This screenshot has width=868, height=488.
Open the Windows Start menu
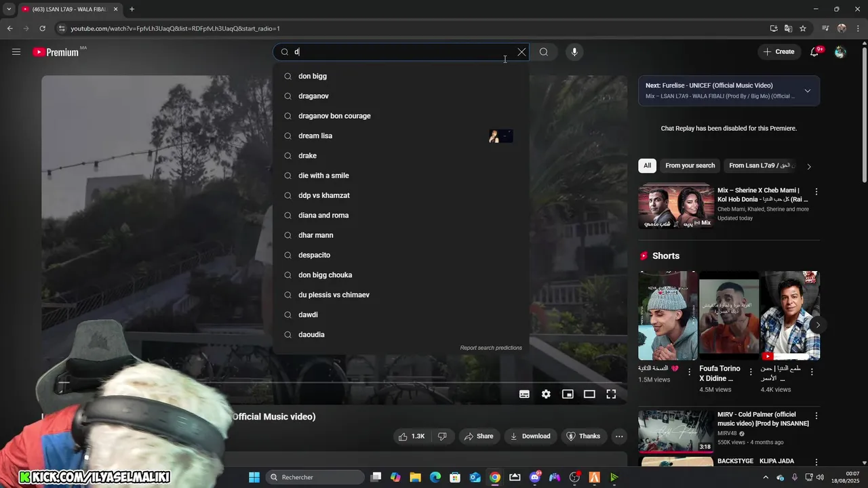click(x=254, y=477)
